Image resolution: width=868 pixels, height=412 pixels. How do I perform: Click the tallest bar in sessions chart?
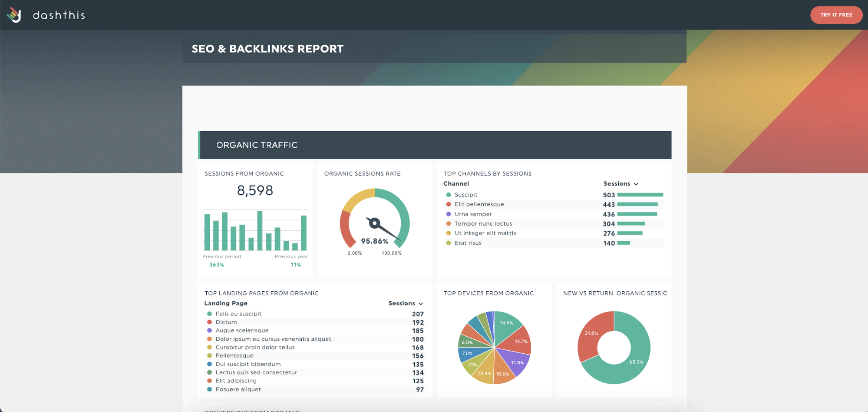tap(260, 231)
